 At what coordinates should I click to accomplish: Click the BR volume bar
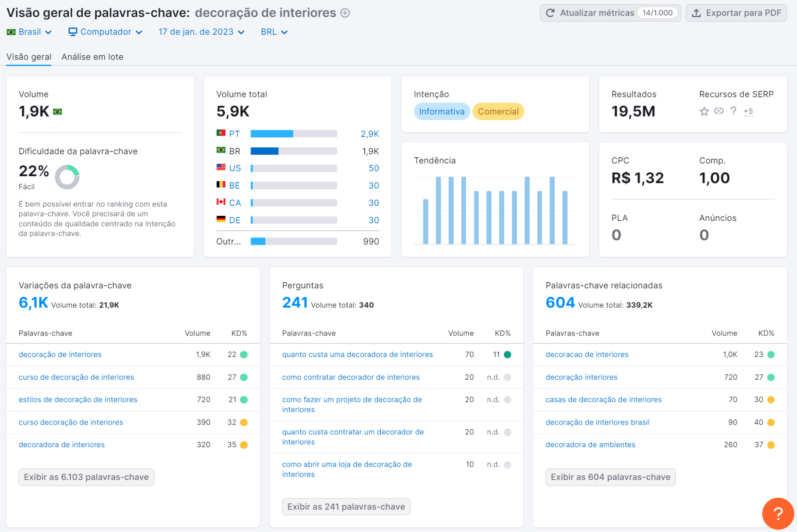[294, 151]
